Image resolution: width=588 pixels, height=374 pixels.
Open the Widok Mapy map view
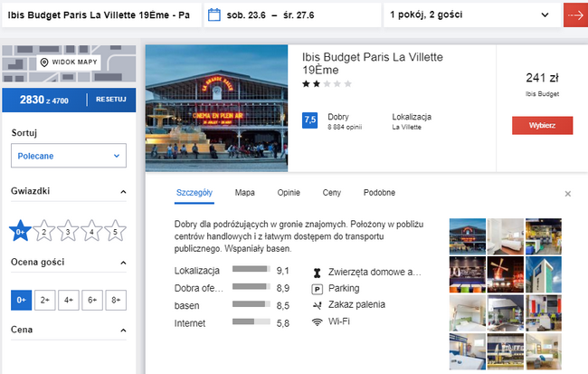pos(69,62)
